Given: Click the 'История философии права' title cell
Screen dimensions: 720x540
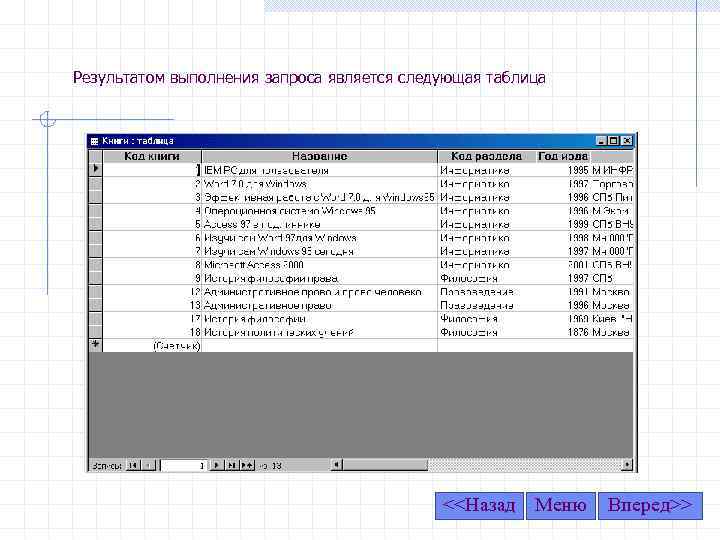Looking at the screenshot, I should pyautogui.click(x=320, y=278).
